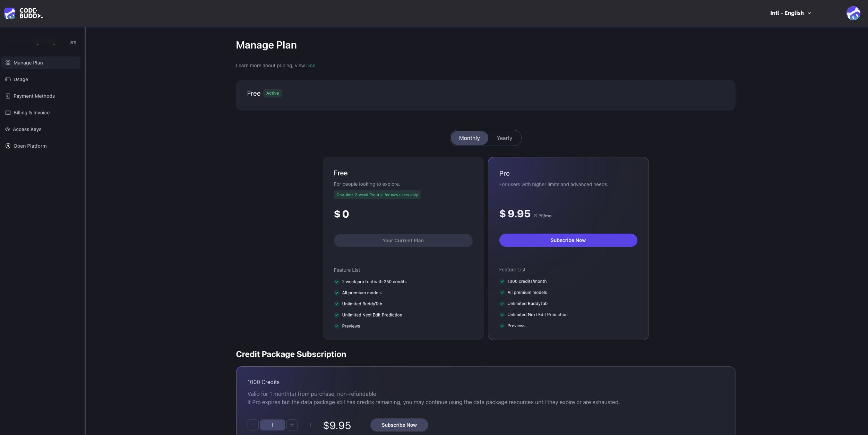Subscribe Now to the Pro plan
This screenshot has height=435, width=868.
tap(568, 240)
